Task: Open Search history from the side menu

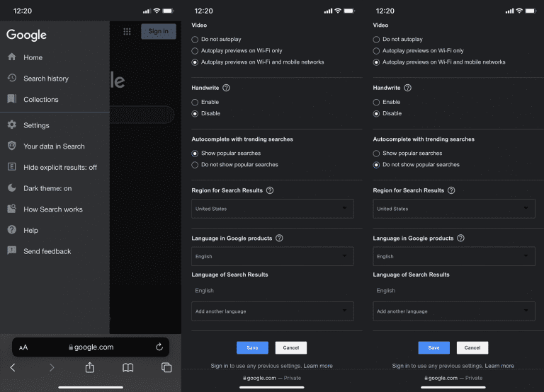Action: 46,79
